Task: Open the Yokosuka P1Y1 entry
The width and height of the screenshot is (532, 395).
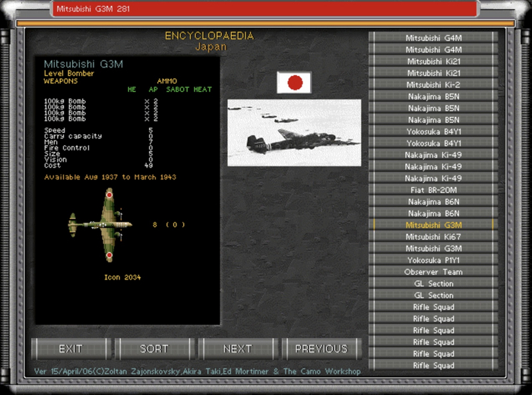Action: pos(433,260)
